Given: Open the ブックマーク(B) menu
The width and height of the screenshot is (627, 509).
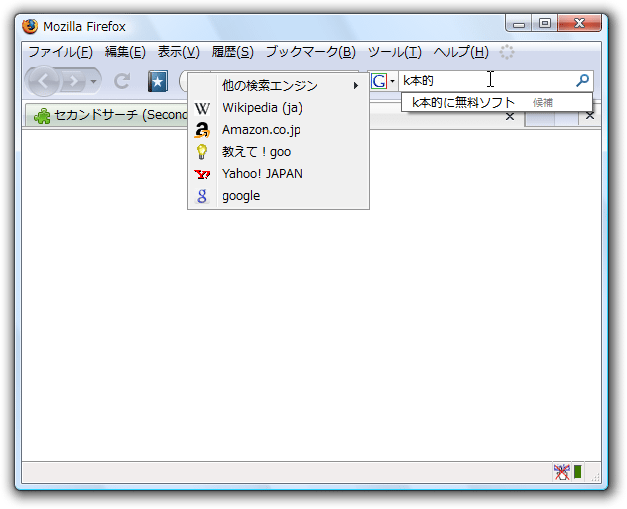Looking at the screenshot, I should pos(311,52).
